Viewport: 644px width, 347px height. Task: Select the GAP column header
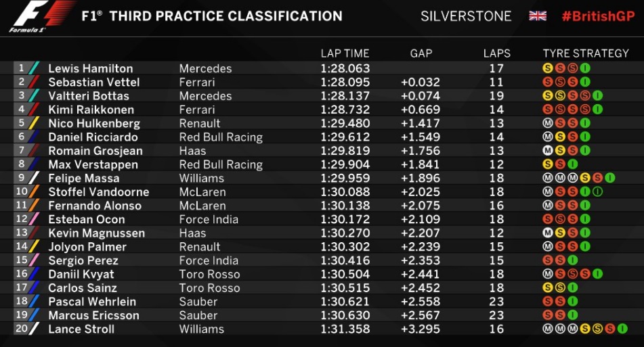(x=421, y=53)
